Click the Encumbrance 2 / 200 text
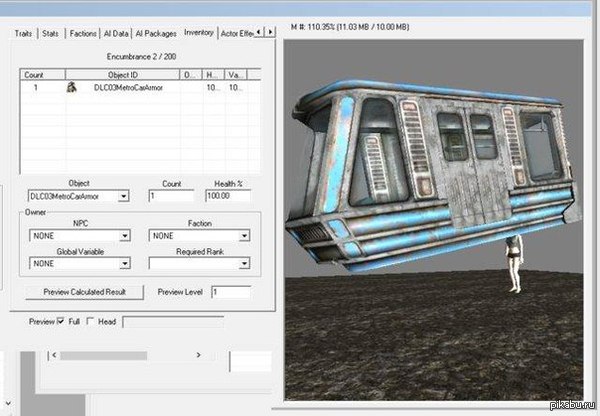The image size is (600, 416). 141,57
